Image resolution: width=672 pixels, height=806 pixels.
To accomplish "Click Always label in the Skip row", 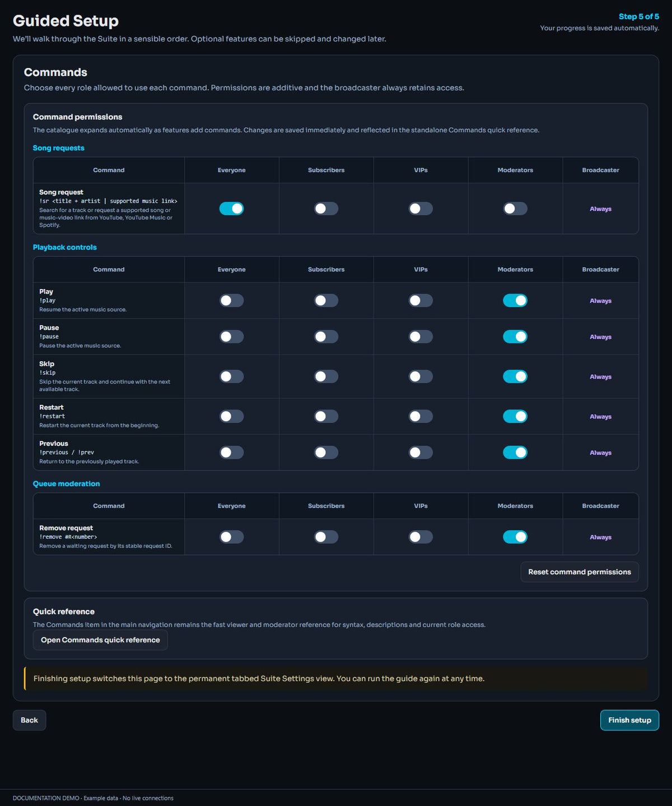I will coord(600,377).
